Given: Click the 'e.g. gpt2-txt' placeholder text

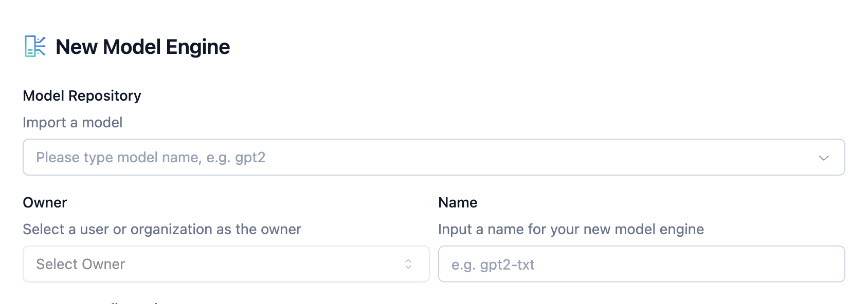Looking at the screenshot, I should click(x=493, y=264).
